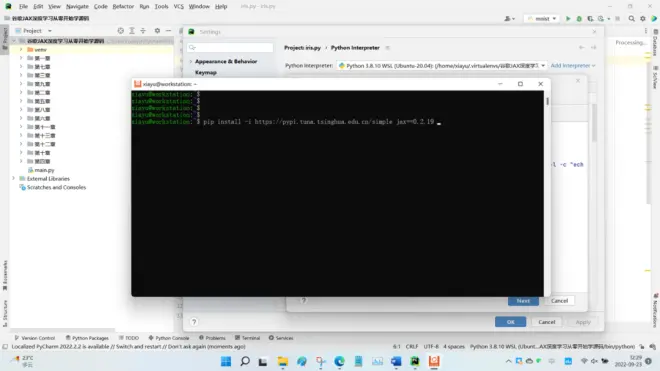Screen dimensions: 660x371
Task: Open the Python Interpreter combo box
Action: 442,66
